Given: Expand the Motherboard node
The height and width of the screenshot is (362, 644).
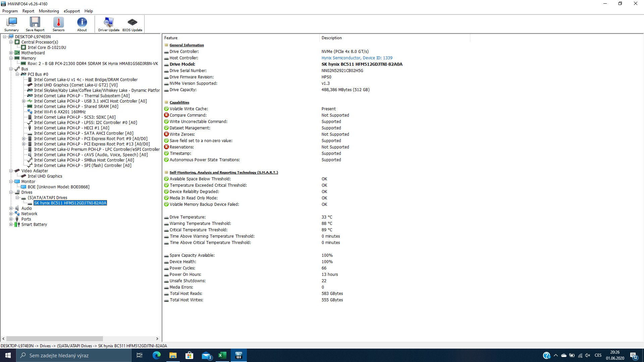Looking at the screenshot, I should coord(11,53).
